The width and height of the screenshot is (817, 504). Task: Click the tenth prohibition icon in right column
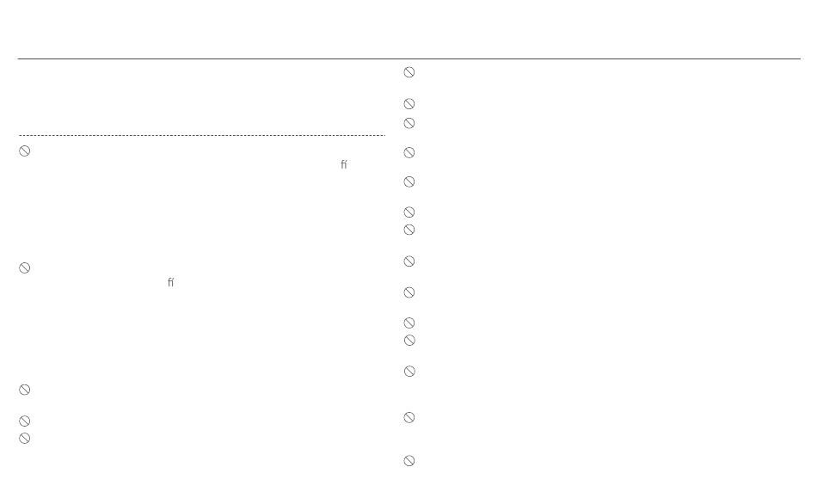(409, 323)
